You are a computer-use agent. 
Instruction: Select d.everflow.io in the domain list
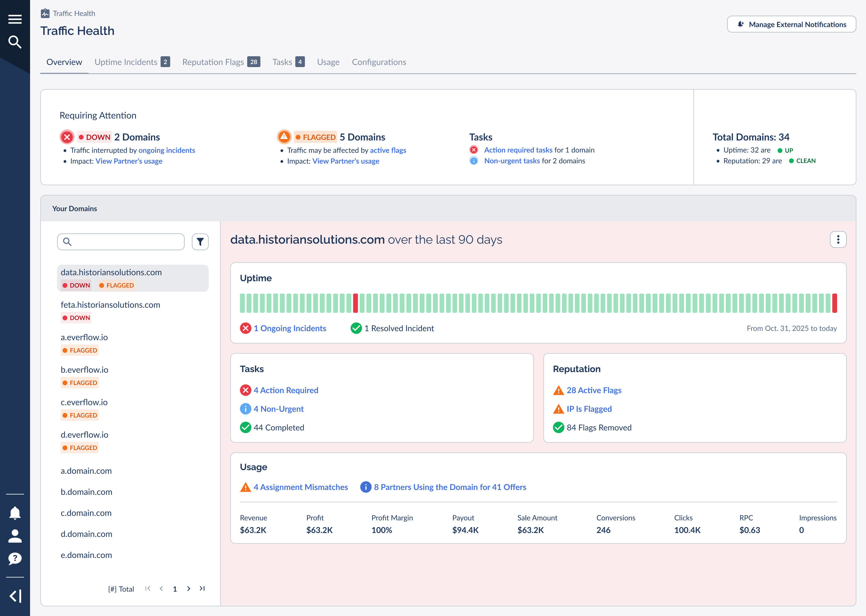[x=133, y=441]
